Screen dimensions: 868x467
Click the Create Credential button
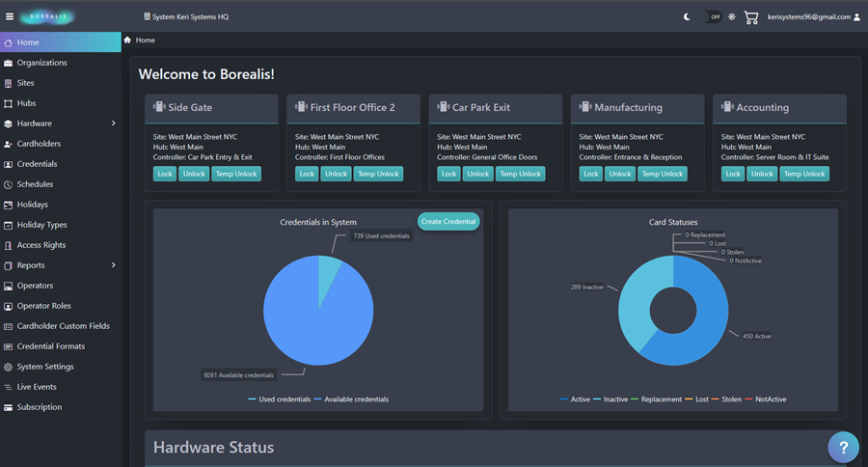click(x=448, y=222)
